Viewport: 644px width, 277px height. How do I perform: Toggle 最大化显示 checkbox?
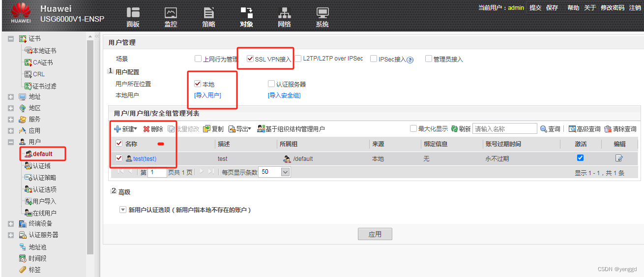point(413,128)
